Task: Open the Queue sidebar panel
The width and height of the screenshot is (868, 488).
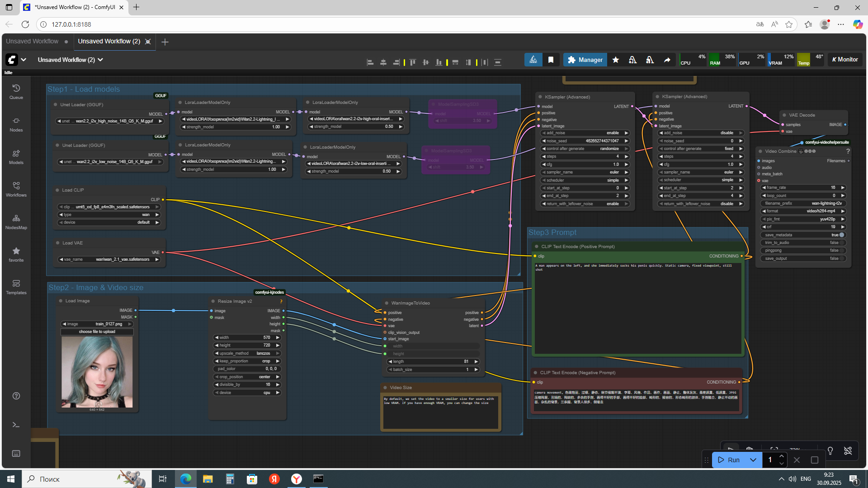Action: point(16,91)
